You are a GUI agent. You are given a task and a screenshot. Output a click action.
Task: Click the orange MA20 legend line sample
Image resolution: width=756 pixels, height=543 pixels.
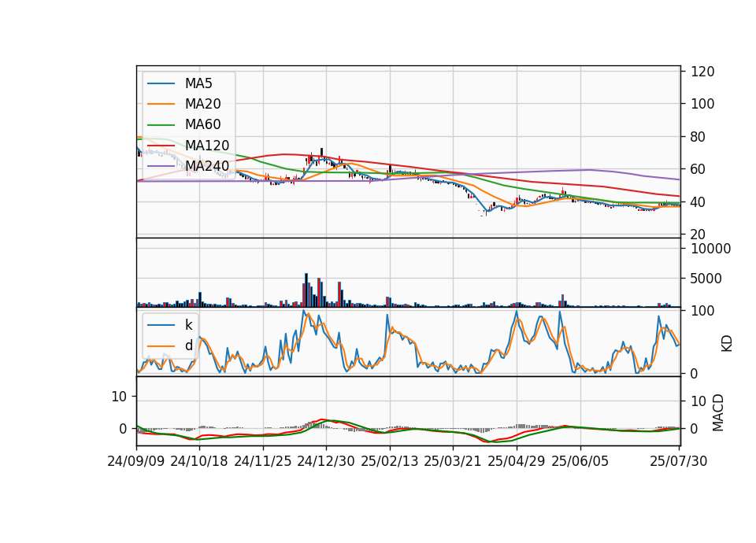161,105
